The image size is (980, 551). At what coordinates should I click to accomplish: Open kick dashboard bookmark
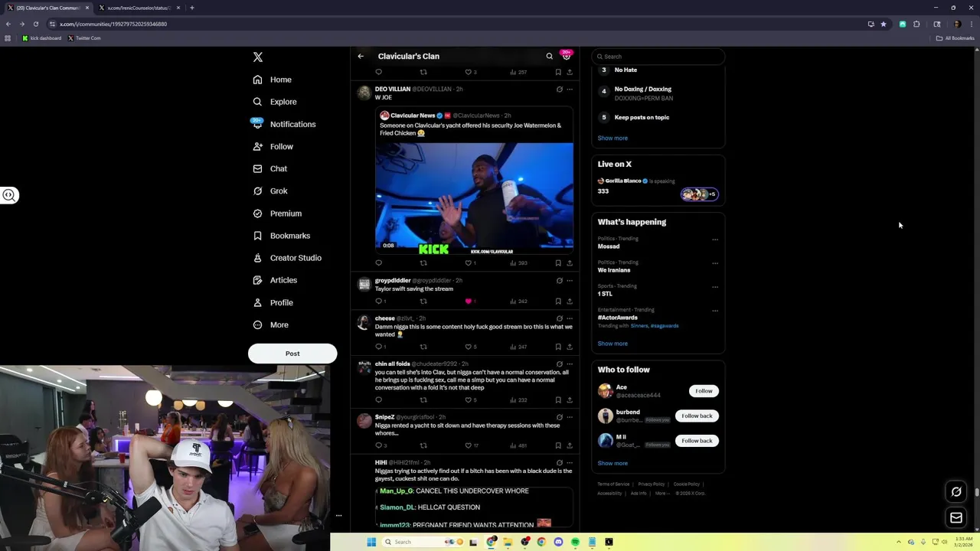pyautogui.click(x=42, y=38)
